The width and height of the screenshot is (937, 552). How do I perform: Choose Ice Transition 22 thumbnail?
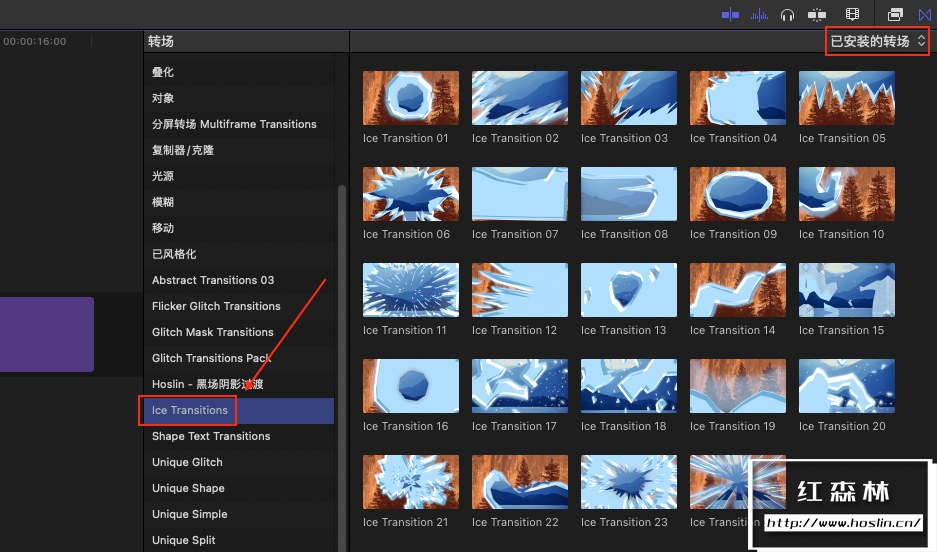tap(519, 482)
